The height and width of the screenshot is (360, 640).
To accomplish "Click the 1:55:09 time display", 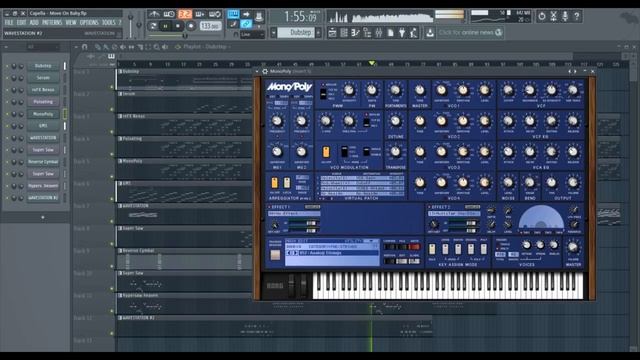I will pyautogui.click(x=300, y=17).
